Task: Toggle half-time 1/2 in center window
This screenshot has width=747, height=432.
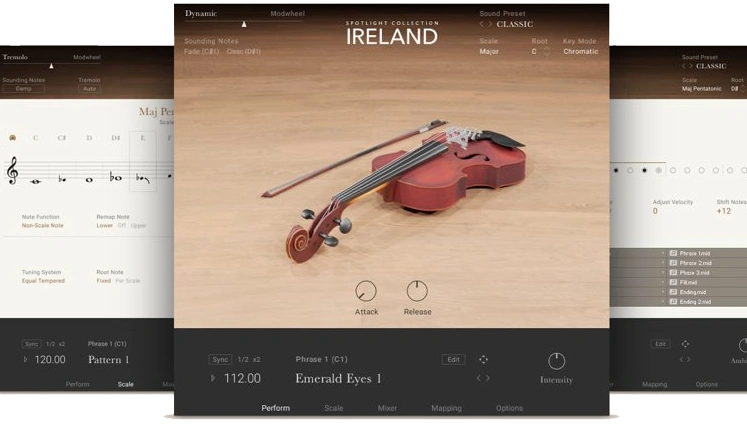Action: coord(243,360)
